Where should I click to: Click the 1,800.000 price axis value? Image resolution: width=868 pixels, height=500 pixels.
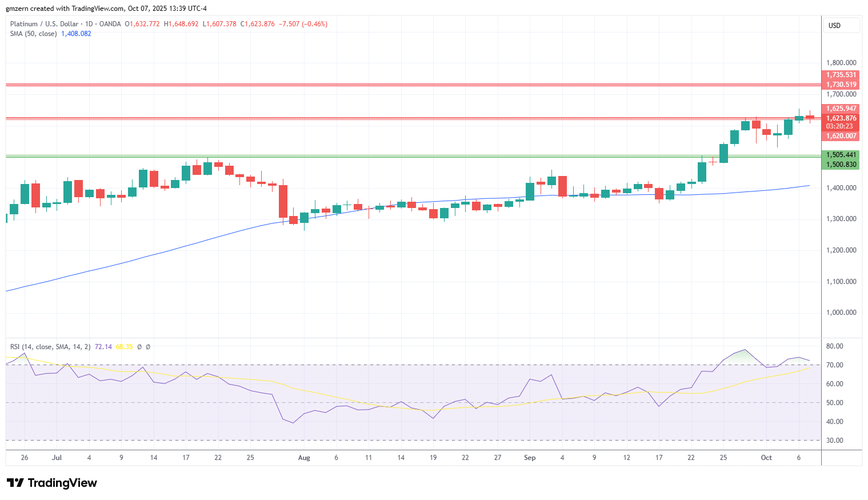[841, 63]
